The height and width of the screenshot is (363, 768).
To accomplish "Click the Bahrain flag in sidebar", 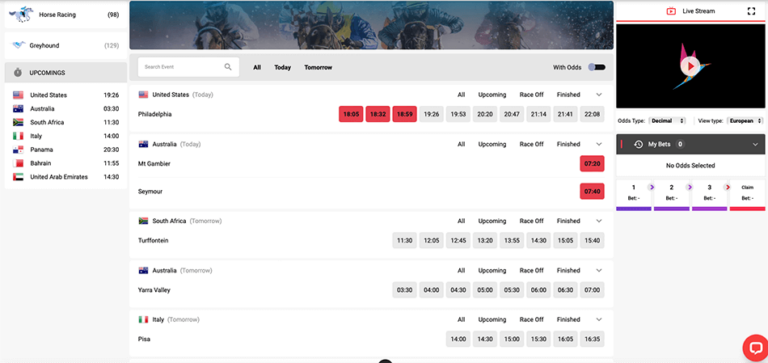I will point(18,163).
